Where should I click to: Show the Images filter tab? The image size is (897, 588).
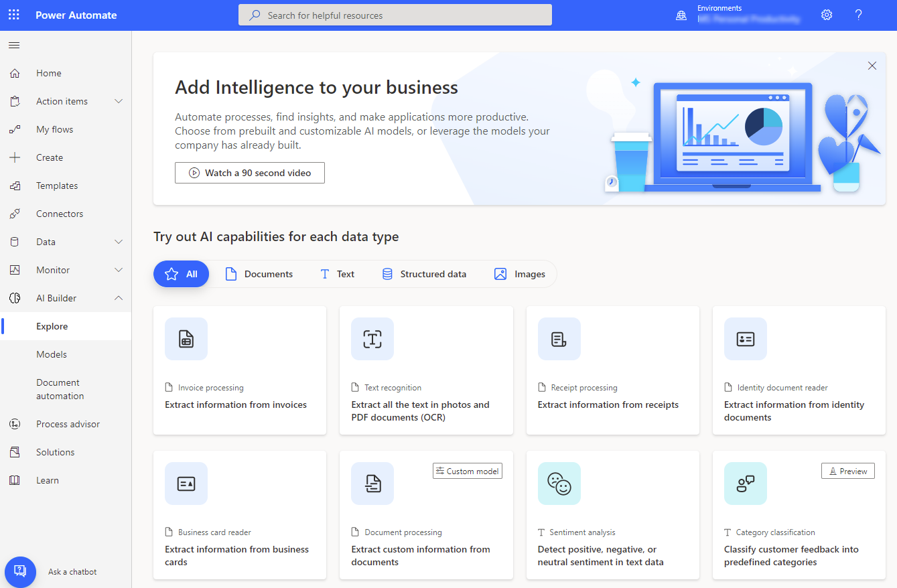click(x=520, y=274)
